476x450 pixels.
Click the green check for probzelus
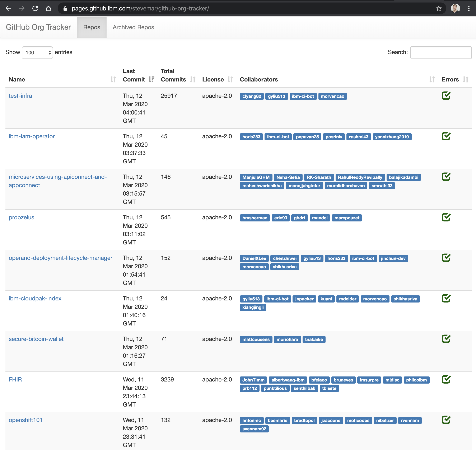point(446,217)
